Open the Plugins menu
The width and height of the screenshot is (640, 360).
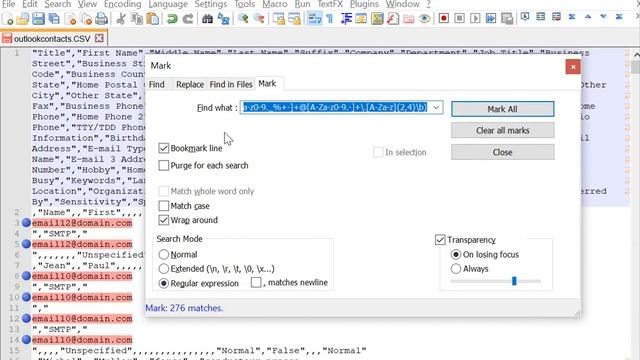point(364,4)
